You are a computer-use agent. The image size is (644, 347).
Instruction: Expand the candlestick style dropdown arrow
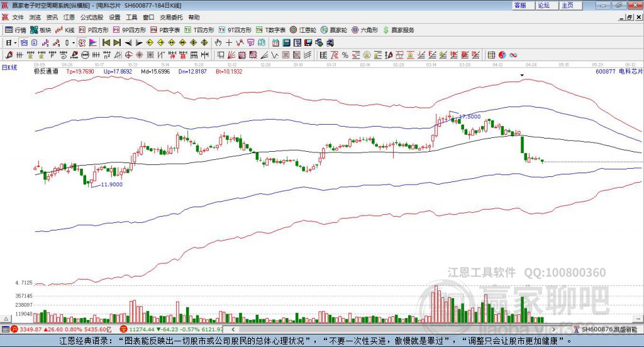tap(74, 43)
